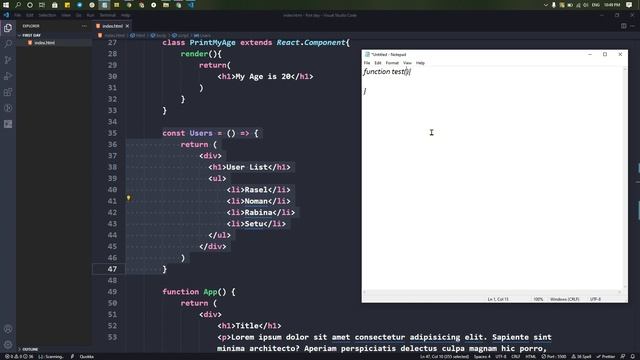The height and width of the screenshot is (360, 640).
Task: Open the Notepad Format menu
Action: point(392,63)
